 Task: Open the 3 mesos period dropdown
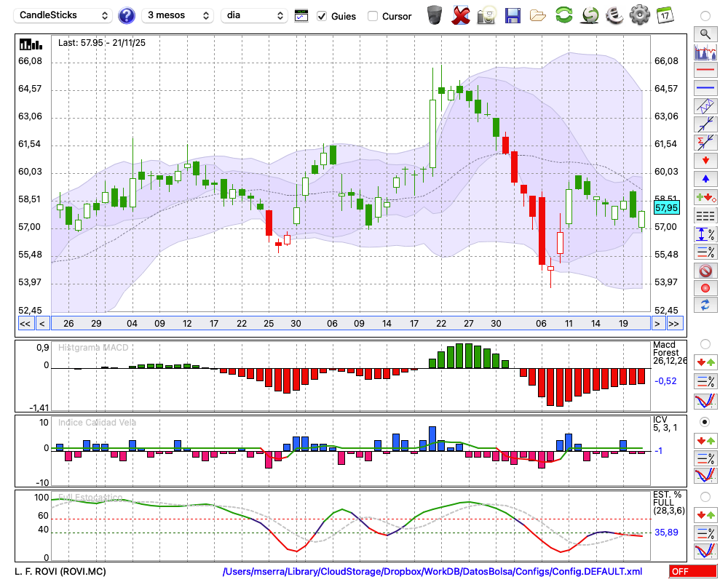[x=178, y=15]
